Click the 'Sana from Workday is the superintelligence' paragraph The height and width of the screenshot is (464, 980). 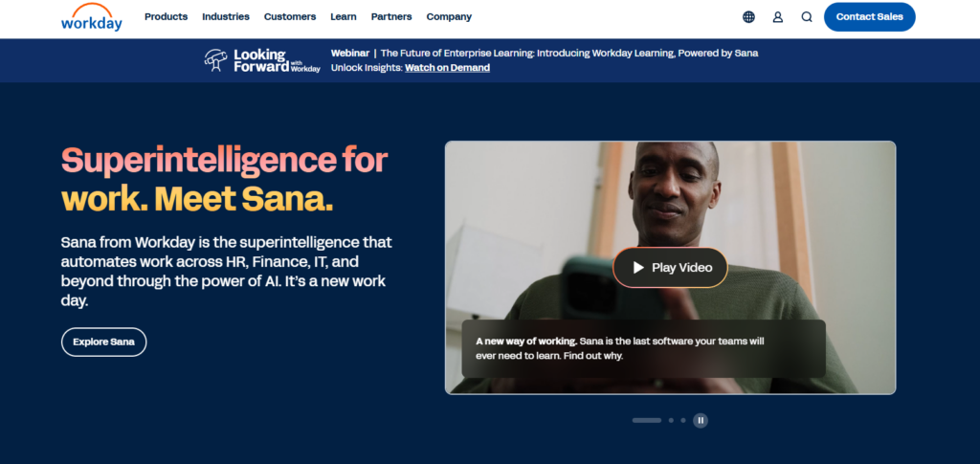click(227, 271)
